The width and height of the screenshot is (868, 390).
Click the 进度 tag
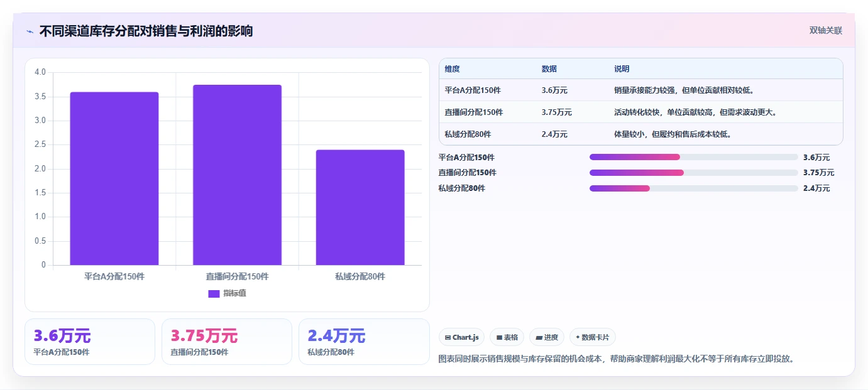547,337
